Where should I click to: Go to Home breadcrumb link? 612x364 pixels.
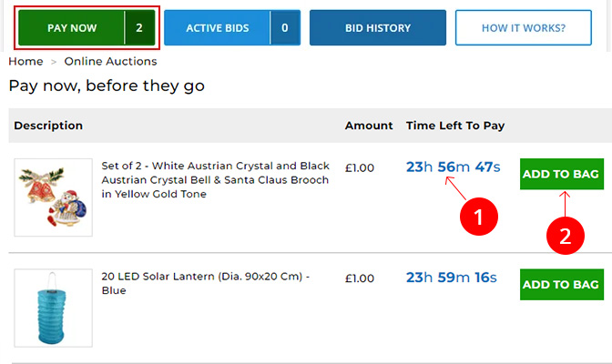point(25,61)
